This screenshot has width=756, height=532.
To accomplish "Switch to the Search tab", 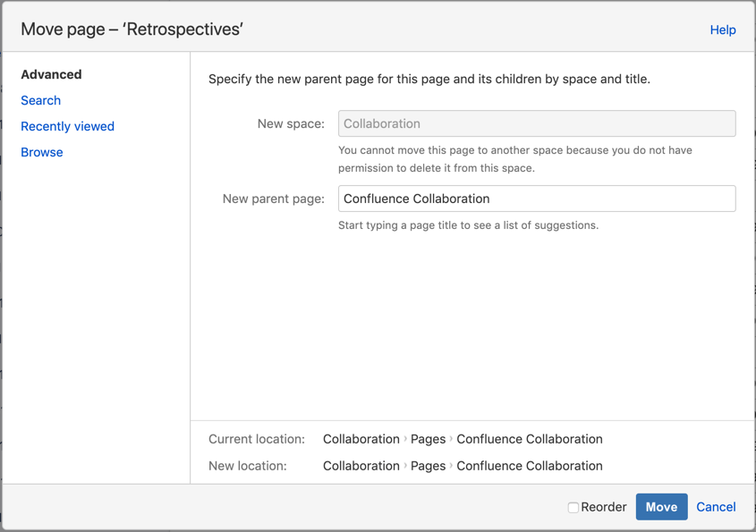I will tap(40, 100).
